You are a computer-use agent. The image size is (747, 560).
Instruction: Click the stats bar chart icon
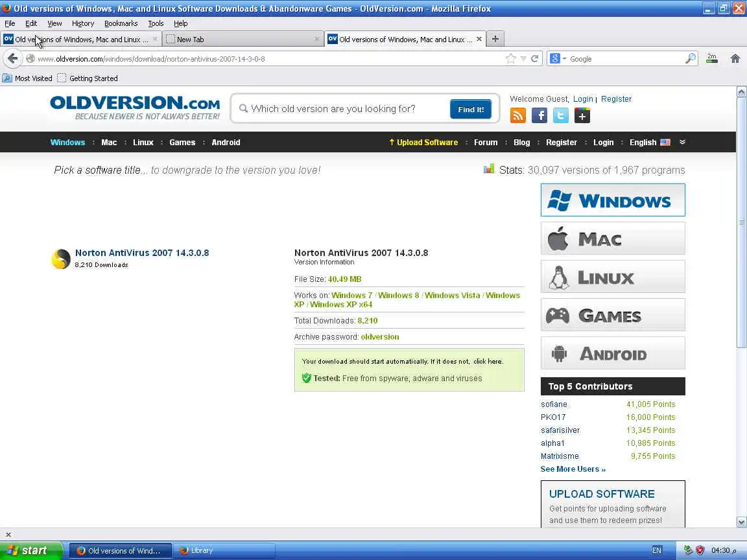[489, 169]
